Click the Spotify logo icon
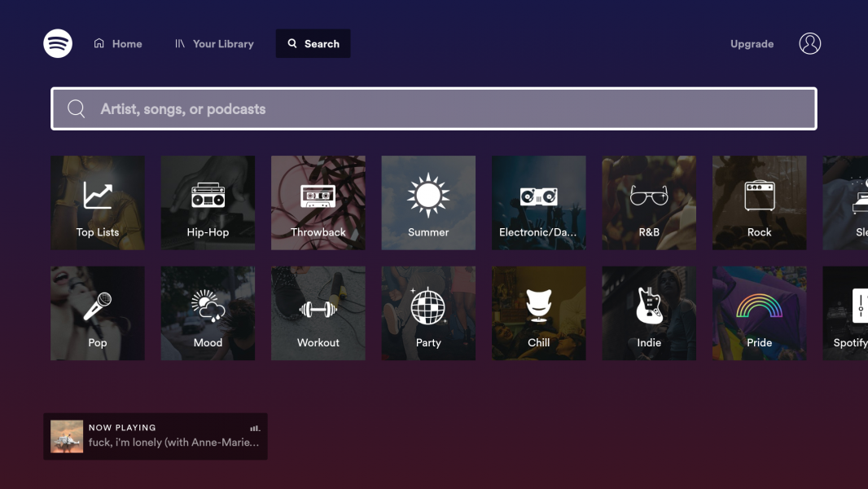This screenshot has height=489, width=868. tap(58, 43)
